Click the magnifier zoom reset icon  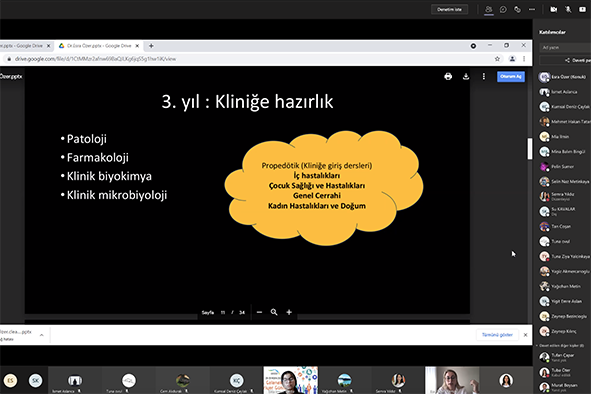(x=274, y=312)
